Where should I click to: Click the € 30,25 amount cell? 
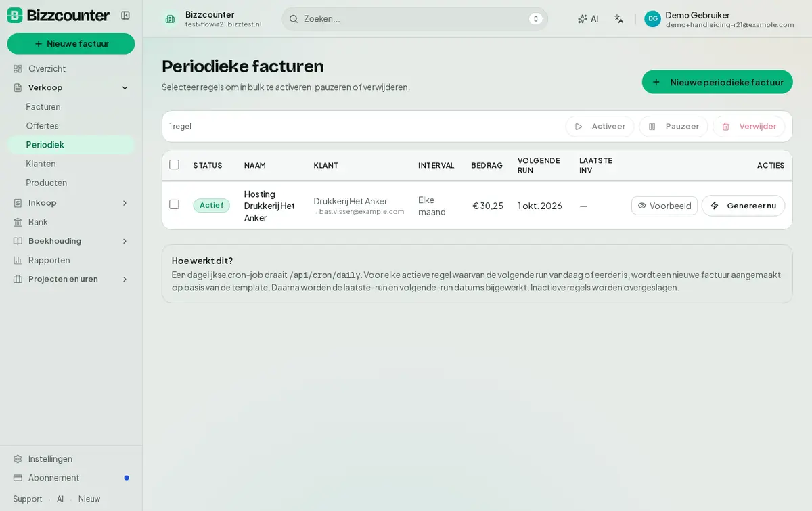click(x=488, y=206)
